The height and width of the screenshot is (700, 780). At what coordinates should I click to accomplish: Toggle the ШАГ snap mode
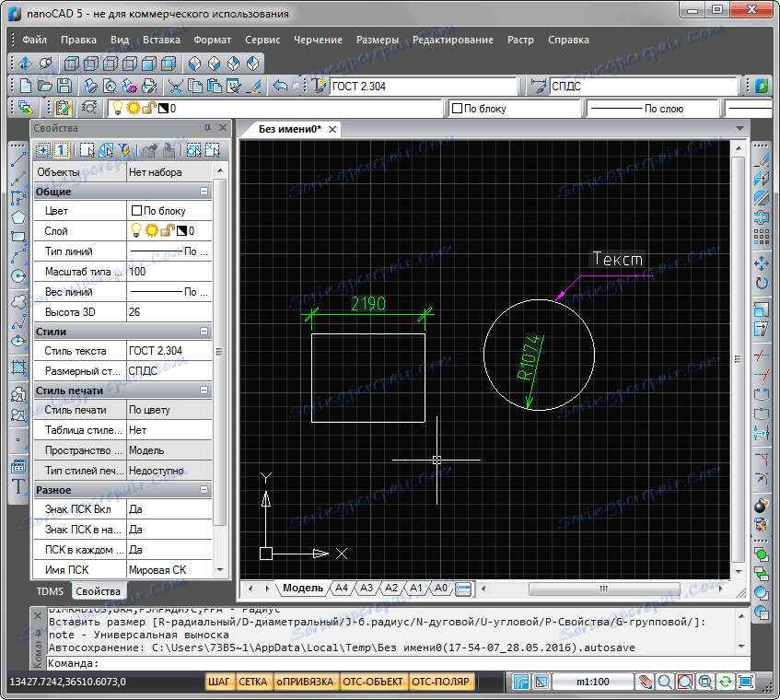219,682
